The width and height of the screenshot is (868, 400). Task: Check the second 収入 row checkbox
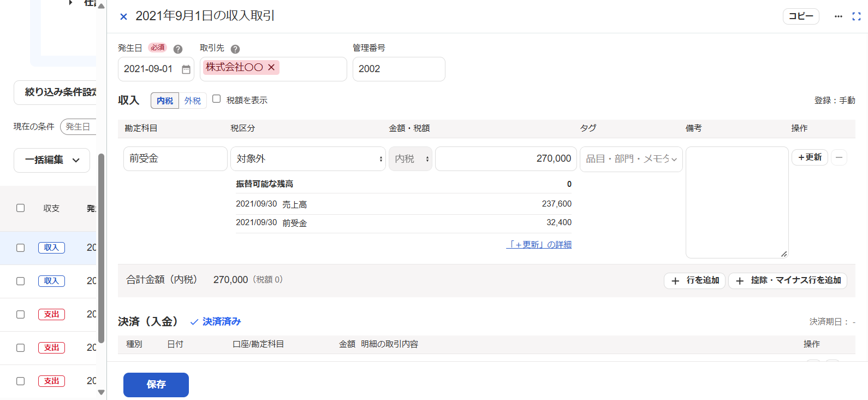[20, 281]
